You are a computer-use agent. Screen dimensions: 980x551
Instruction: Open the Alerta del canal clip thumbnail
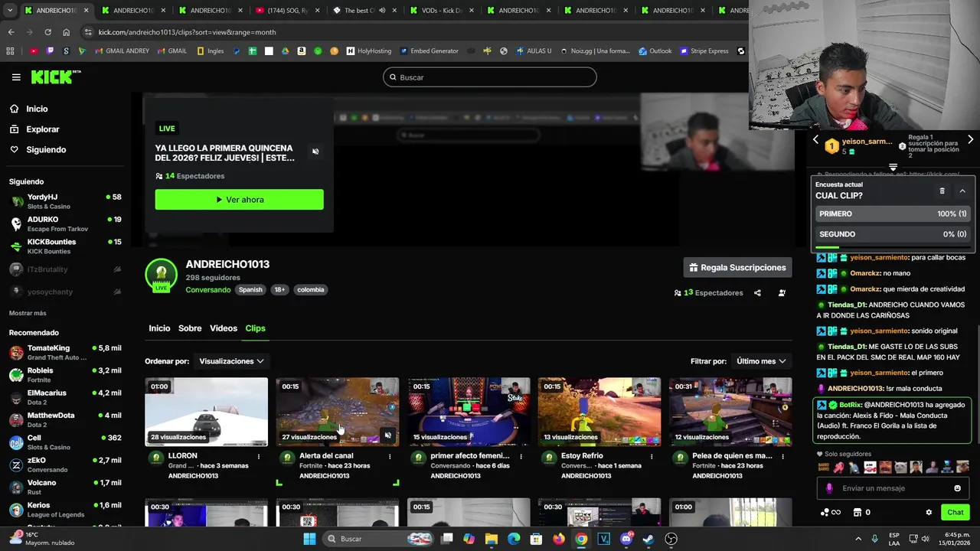[338, 412]
